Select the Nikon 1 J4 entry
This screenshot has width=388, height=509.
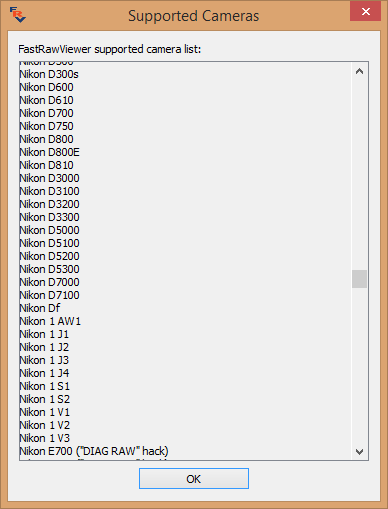tap(44, 373)
